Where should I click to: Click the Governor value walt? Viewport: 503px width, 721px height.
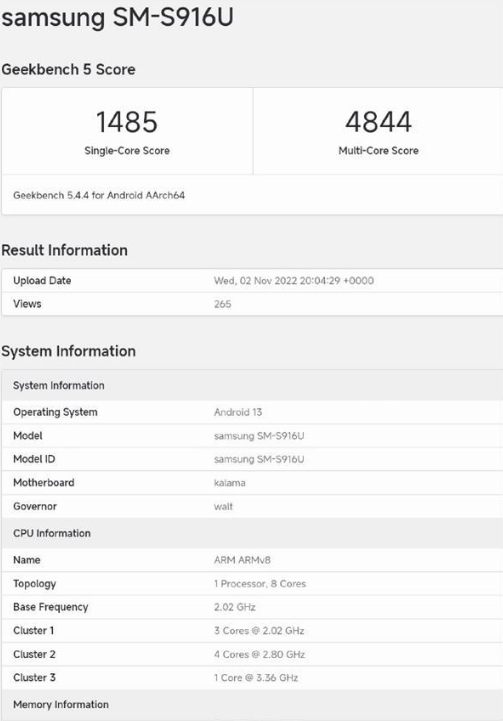coord(223,506)
